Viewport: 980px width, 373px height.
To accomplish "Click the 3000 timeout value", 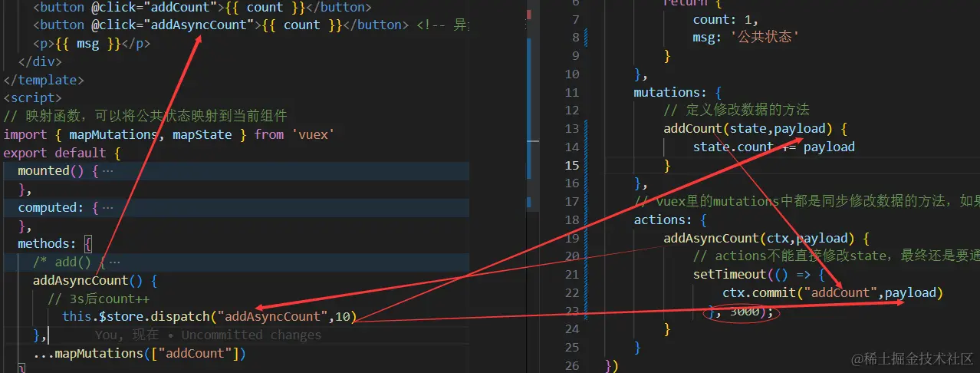I will pyautogui.click(x=745, y=312).
